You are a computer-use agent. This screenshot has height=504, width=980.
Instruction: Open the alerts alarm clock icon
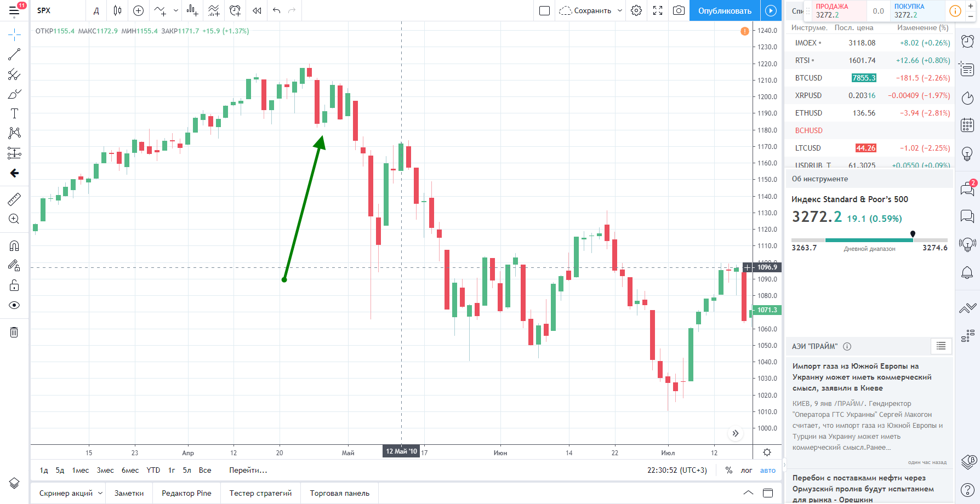point(967,41)
